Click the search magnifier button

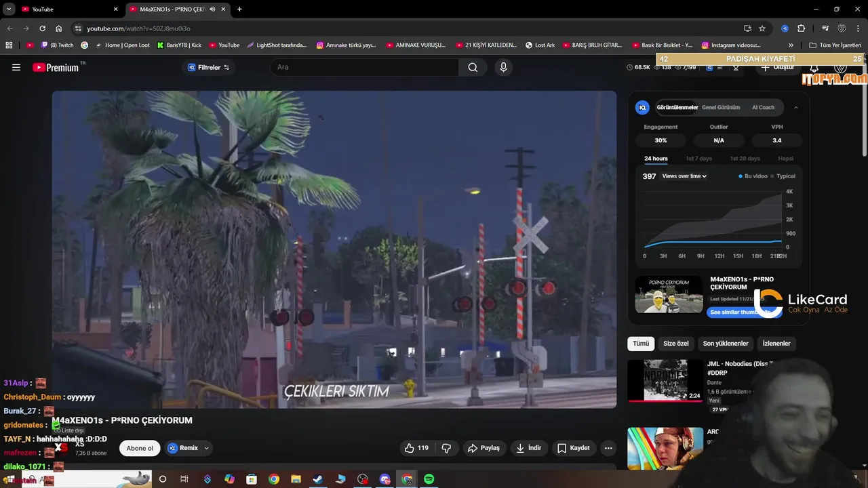473,67
